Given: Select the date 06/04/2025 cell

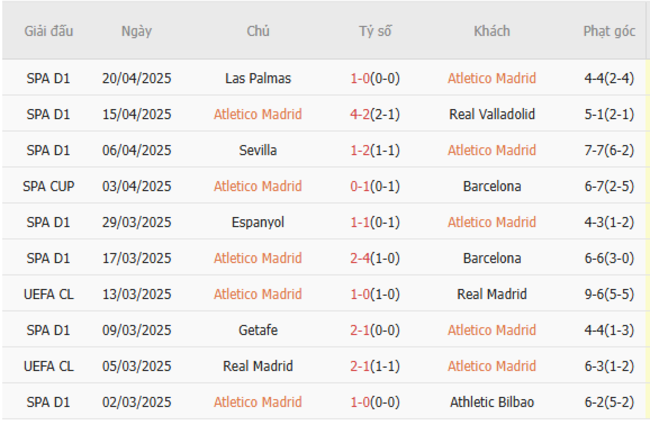Looking at the screenshot, I should (137, 150).
